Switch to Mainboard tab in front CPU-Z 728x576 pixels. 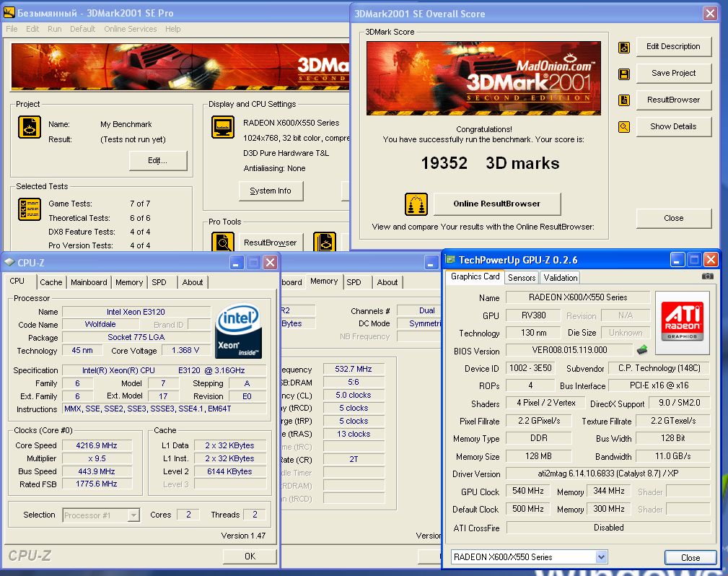pos(89,282)
